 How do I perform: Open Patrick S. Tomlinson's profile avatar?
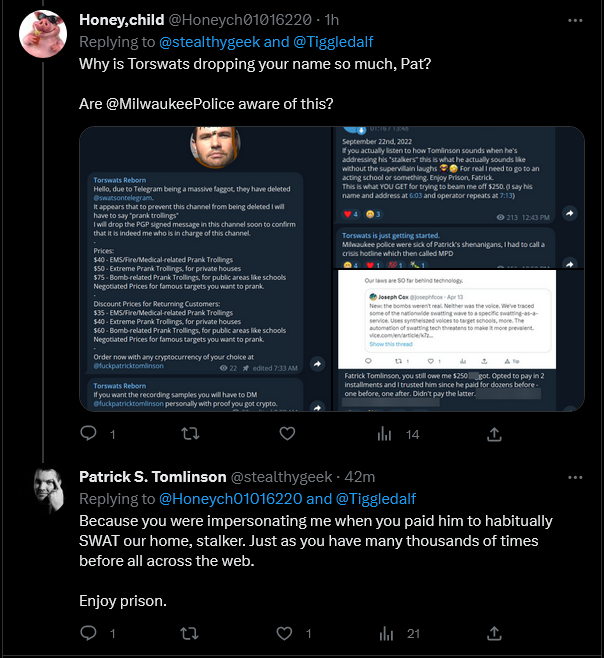click(x=49, y=490)
